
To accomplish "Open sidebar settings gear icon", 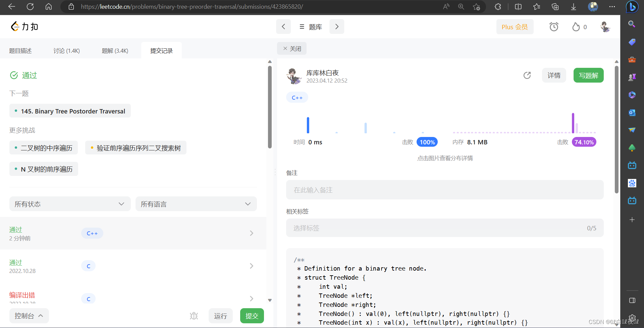I will tap(632, 318).
